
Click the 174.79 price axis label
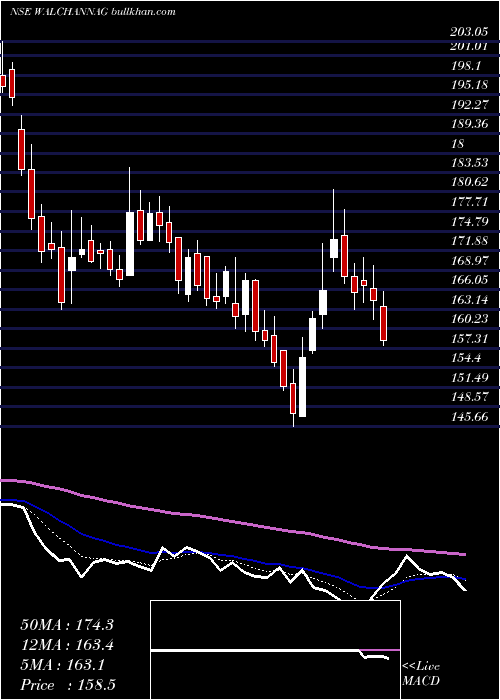click(x=469, y=221)
